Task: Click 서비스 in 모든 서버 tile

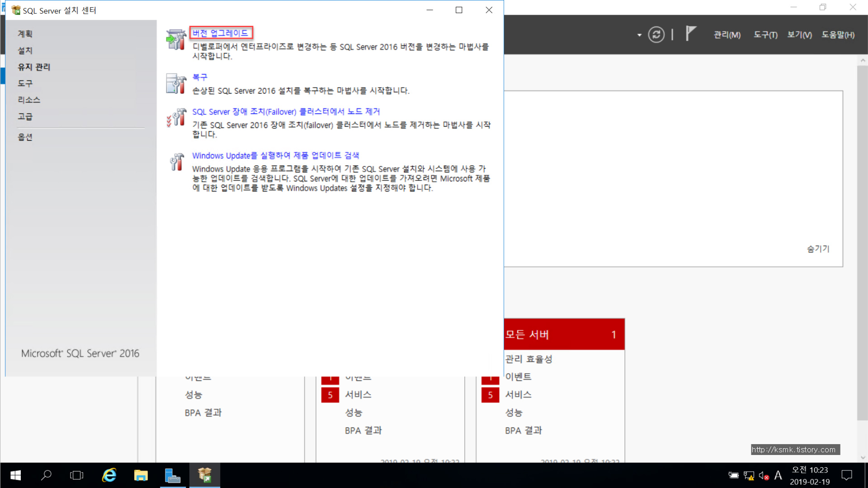Action: tap(518, 395)
